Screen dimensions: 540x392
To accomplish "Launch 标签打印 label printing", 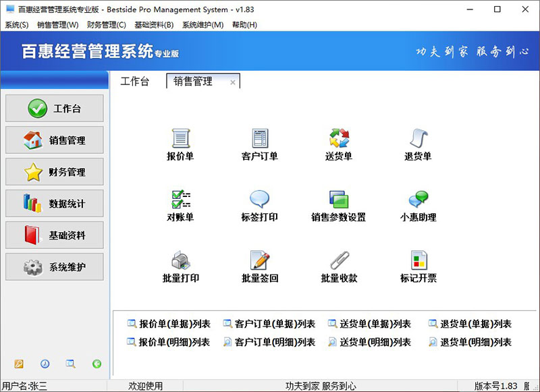I will [260, 206].
